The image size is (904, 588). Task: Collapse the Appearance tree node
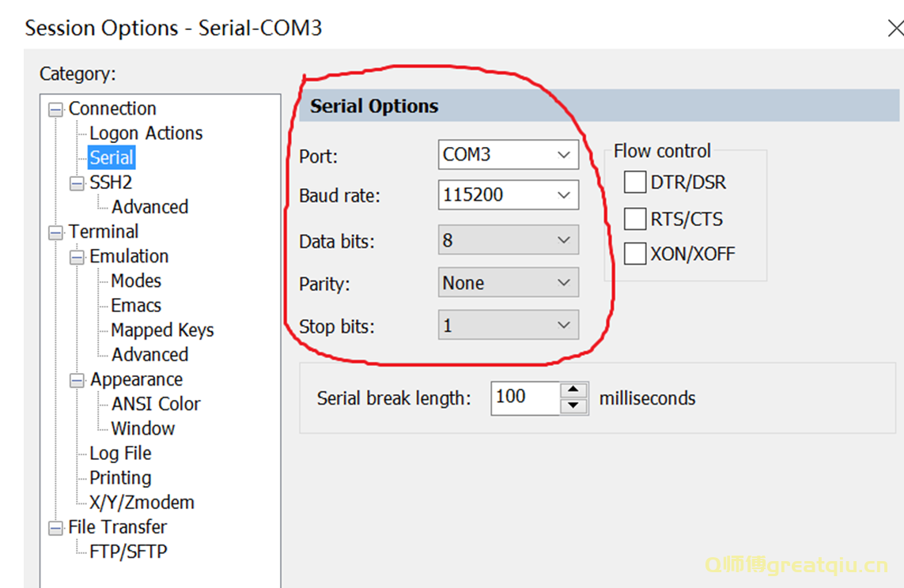click(x=77, y=381)
